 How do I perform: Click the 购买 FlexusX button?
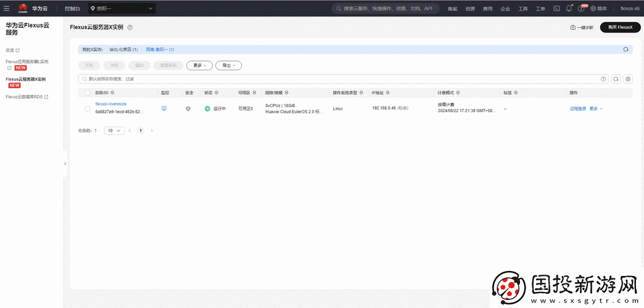pos(620,28)
